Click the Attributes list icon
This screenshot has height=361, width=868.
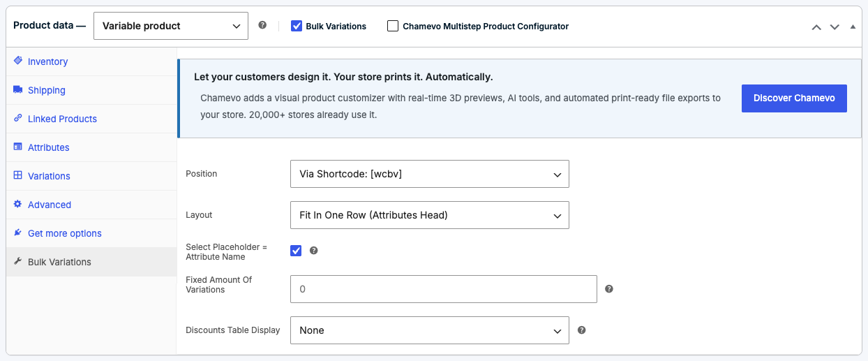coord(18,147)
